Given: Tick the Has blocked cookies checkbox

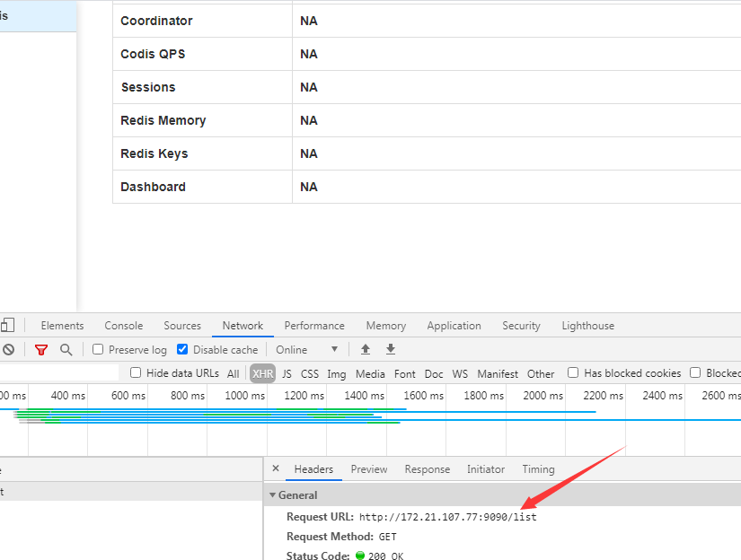Looking at the screenshot, I should pos(573,373).
